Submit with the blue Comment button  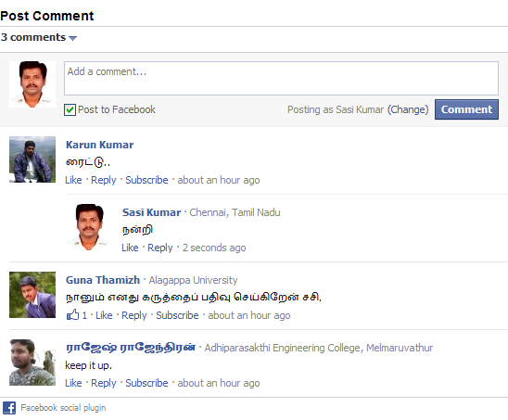[466, 109]
